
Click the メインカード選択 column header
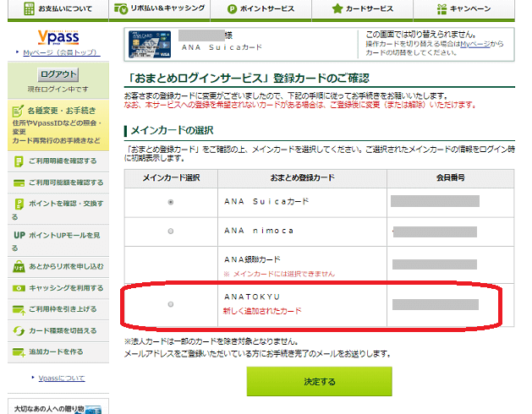171,178
